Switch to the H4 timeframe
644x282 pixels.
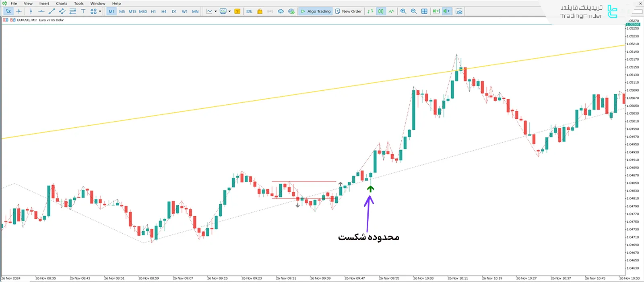tap(164, 11)
